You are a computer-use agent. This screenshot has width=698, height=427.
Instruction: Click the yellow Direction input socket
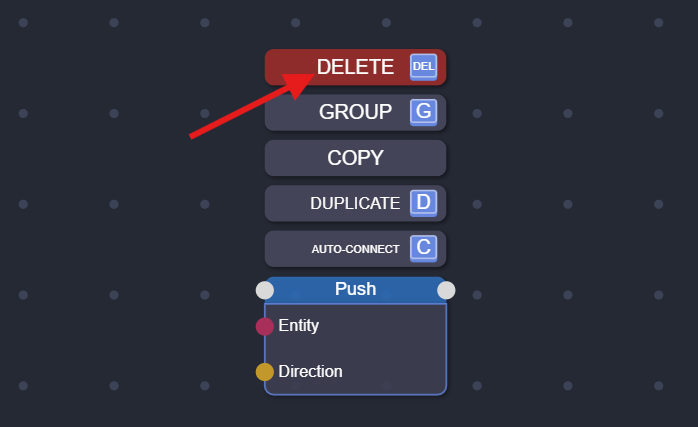264,372
